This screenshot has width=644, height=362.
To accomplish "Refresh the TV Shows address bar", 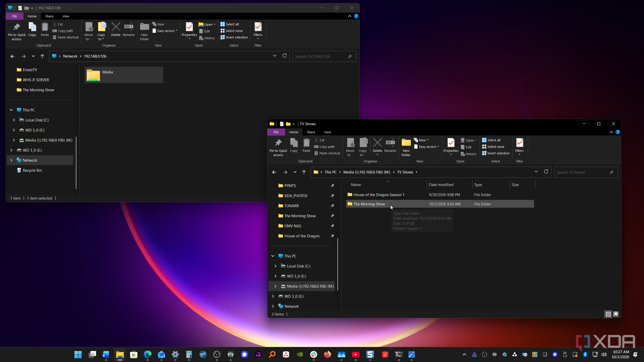I will click(546, 172).
